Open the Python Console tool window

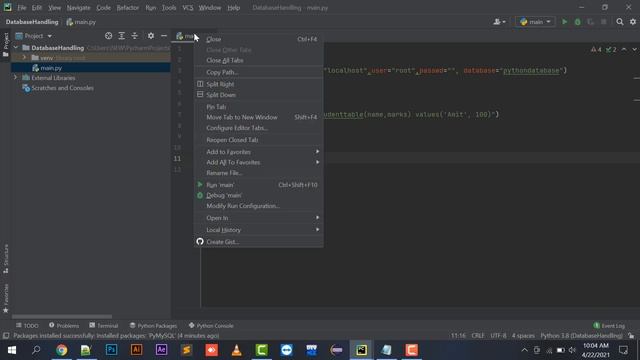[211, 326]
